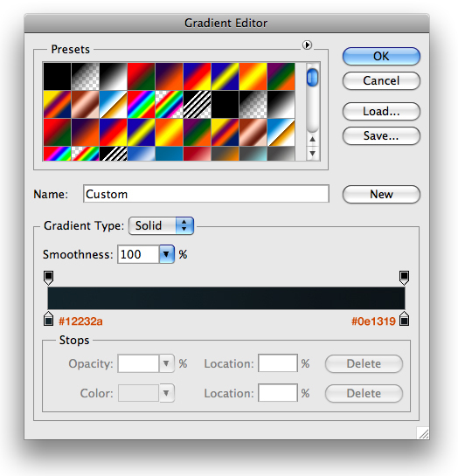Screen dimensions: 458x476
Task: Choose the fourth-row gray to cyan preset
Action: 253,154
